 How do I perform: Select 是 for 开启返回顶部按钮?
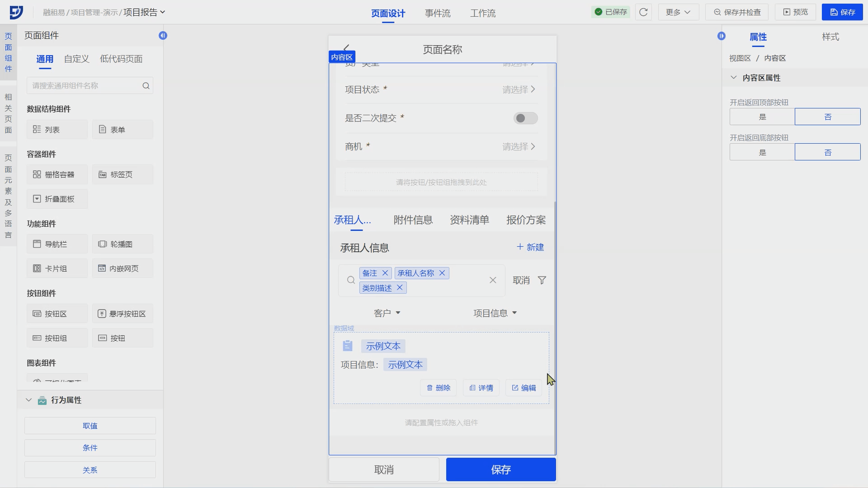point(762,117)
